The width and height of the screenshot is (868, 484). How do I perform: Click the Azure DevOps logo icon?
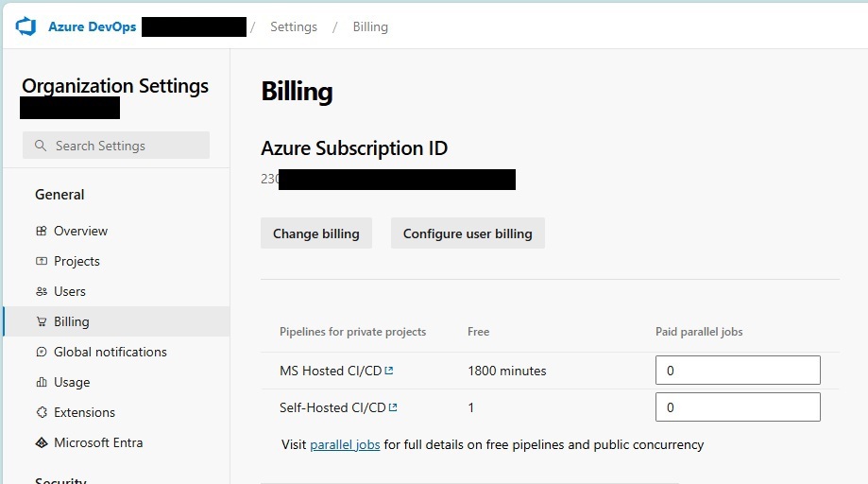pos(26,26)
